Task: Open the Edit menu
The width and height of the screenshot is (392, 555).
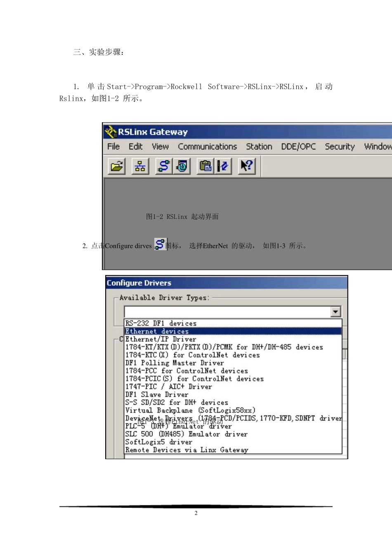Action: click(x=135, y=147)
